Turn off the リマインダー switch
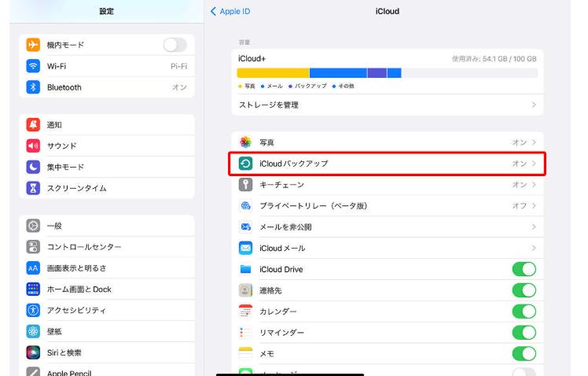Image resolution: width=588 pixels, height=376 pixels. tap(524, 333)
